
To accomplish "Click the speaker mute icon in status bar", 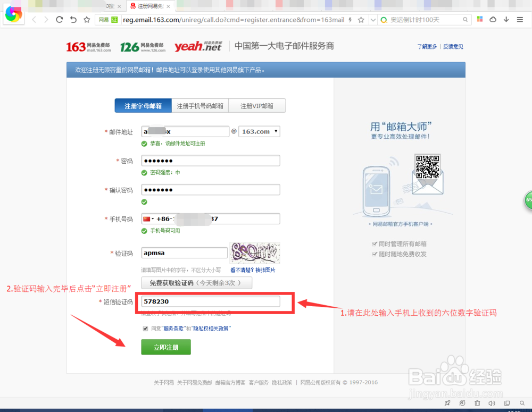I will pyautogui.click(x=492, y=403).
